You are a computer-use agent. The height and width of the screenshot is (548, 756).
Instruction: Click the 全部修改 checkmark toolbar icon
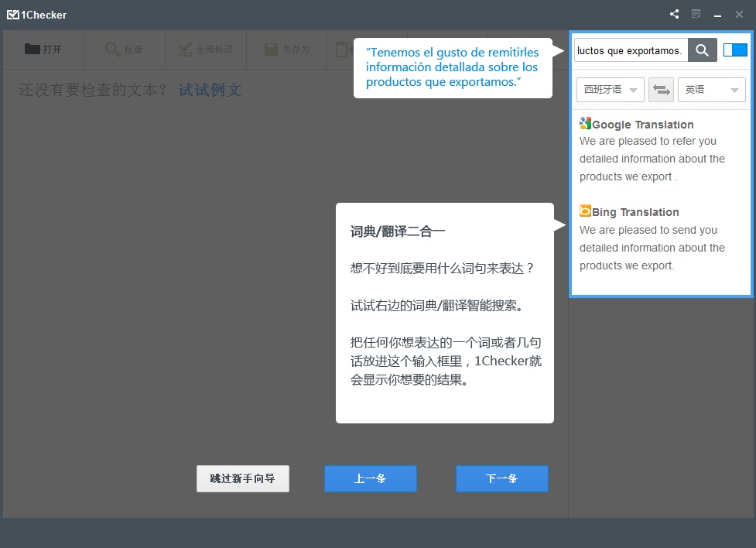point(186,50)
